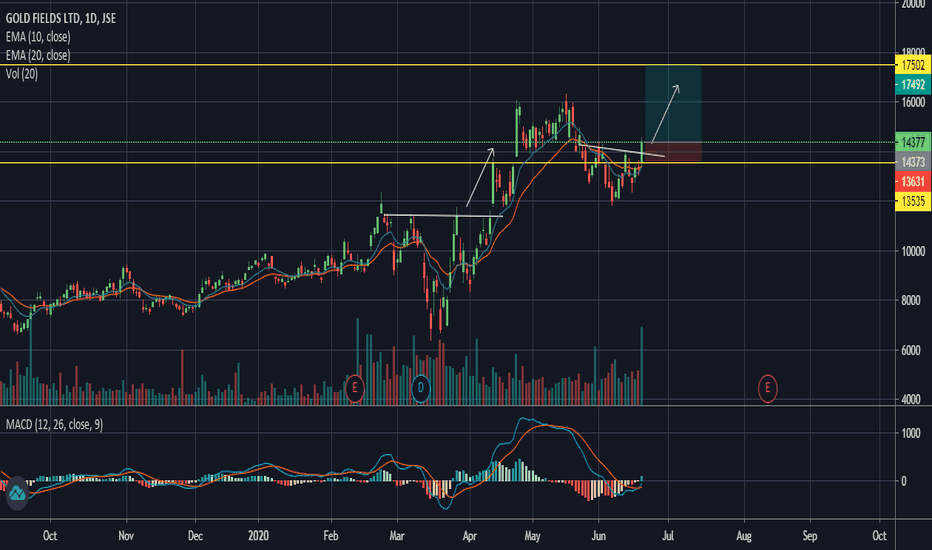The height and width of the screenshot is (550, 932).
Task: Select the Vol (20) indicator label
Action: pyautogui.click(x=21, y=74)
